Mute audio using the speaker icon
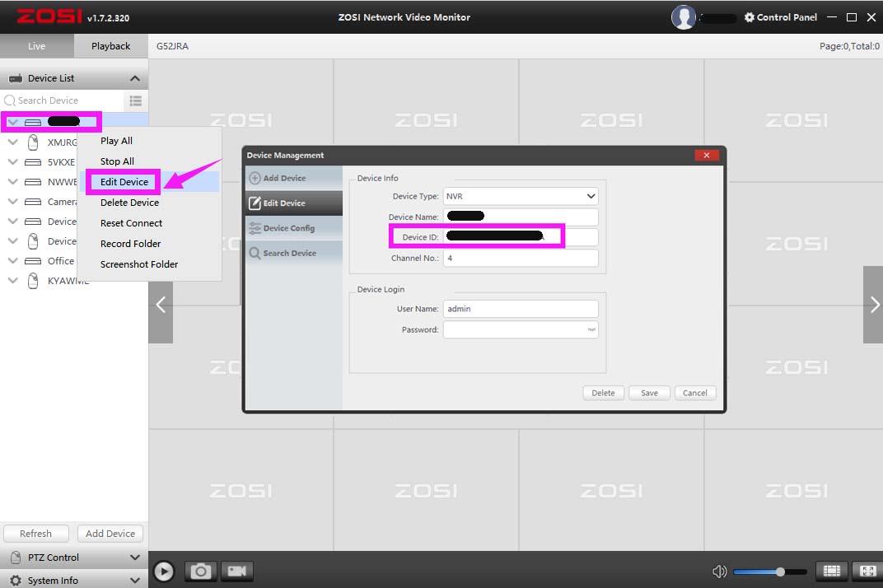Screen dimensions: 883x588 [719, 572]
